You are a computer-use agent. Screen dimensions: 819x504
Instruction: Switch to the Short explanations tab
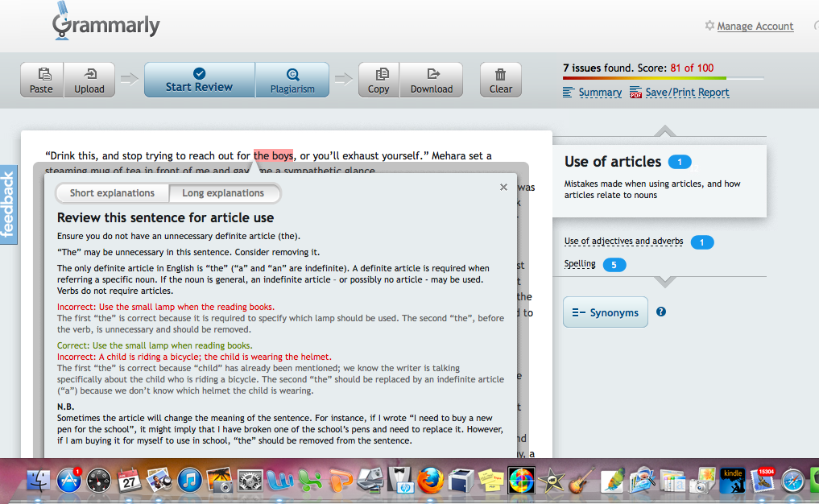(x=112, y=193)
